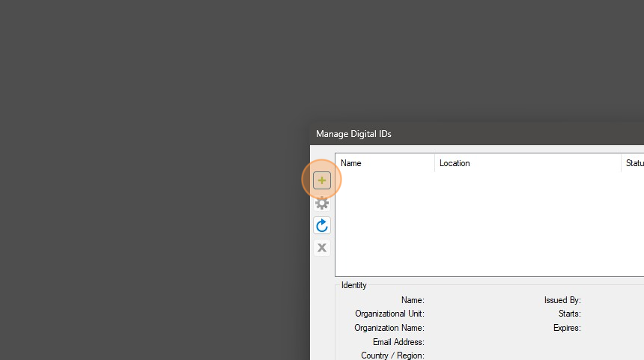Open the digital ID settings gear icon
This screenshot has height=360, width=644.
322,203
